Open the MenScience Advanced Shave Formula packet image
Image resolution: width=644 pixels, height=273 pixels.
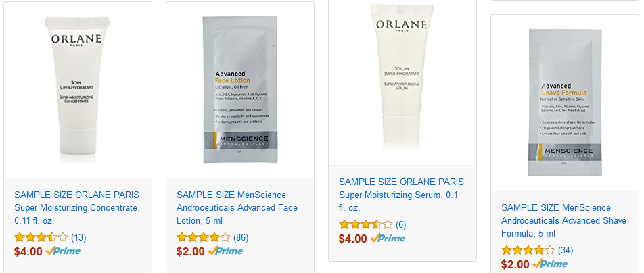tap(565, 103)
